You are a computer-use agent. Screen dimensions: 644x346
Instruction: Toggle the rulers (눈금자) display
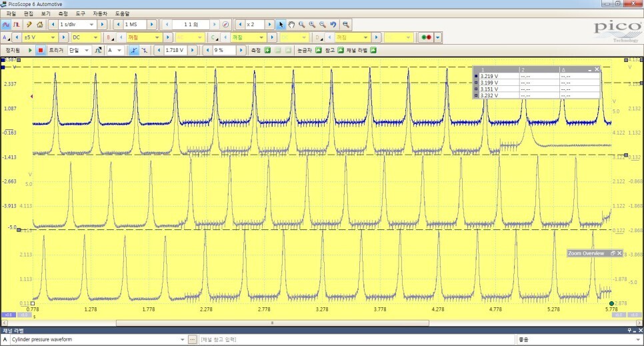tap(318, 50)
